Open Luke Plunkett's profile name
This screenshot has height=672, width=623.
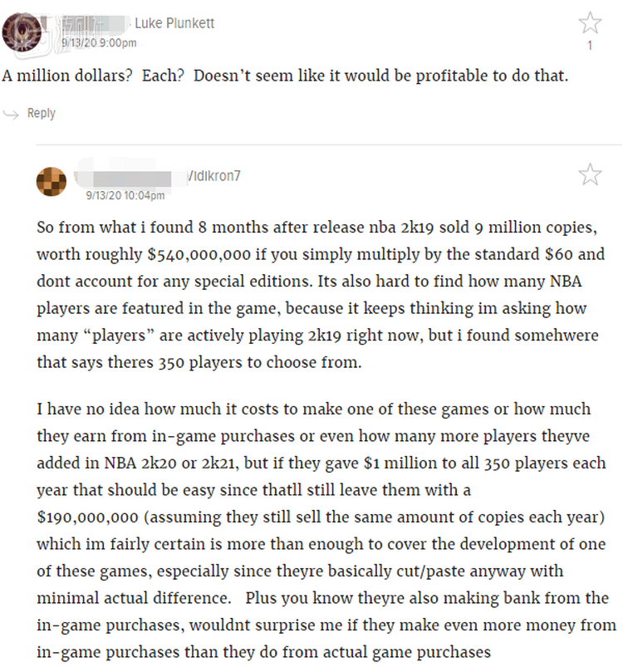174,23
